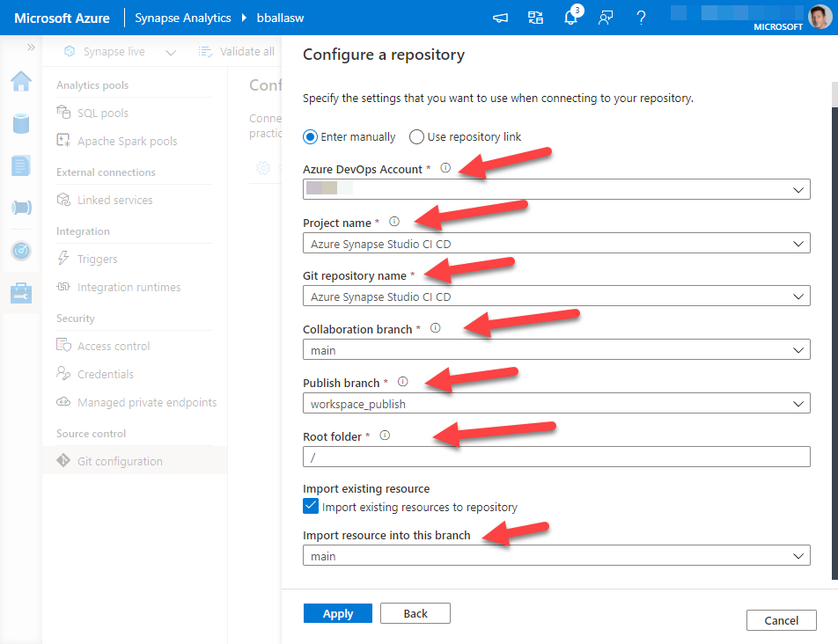Image resolution: width=838 pixels, height=644 pixels.
Task: Open the notifications bell icon
Action: [x=570, y=18]
